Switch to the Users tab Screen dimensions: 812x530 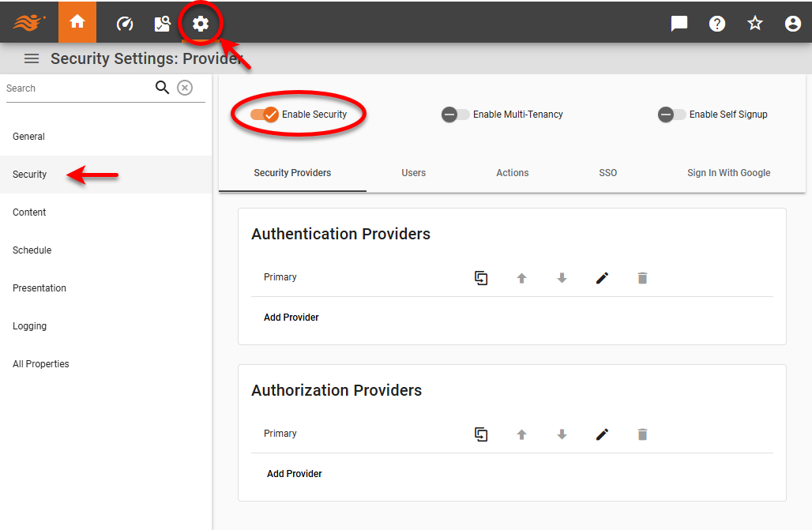pos(413,172)
